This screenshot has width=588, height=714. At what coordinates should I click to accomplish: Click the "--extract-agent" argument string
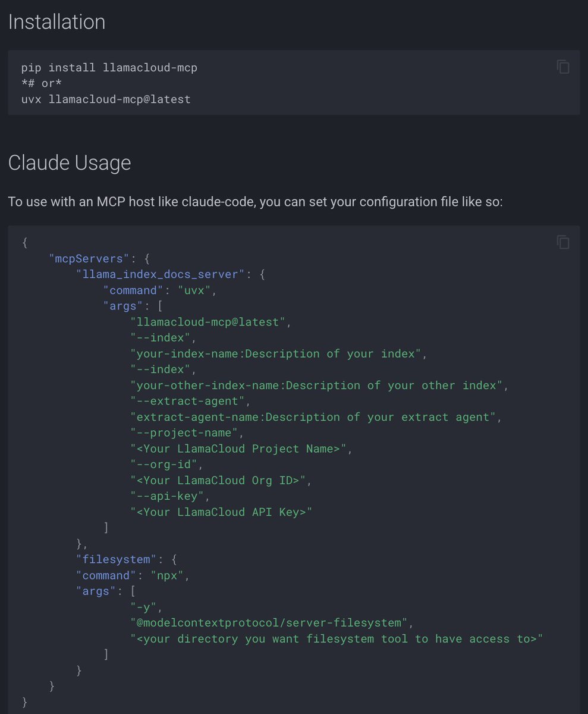187,401
